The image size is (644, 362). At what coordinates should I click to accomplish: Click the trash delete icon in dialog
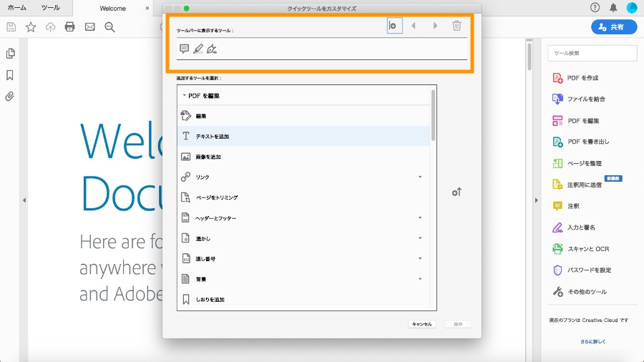[x=457, y=26]
